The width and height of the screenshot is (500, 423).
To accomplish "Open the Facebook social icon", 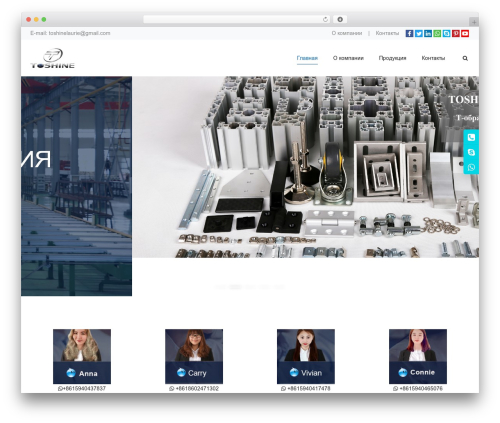I will tap(409, 33).
